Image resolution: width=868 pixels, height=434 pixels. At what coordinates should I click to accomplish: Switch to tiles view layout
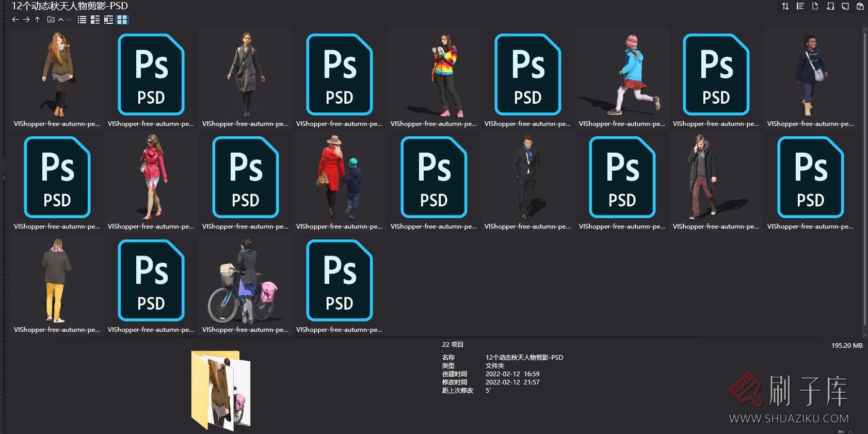[108, 20]
